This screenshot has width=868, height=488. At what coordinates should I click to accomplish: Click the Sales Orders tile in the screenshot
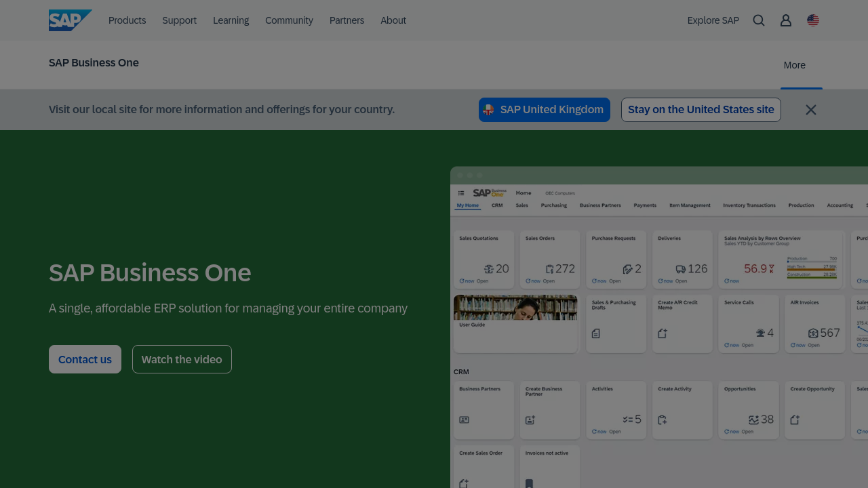(x=550, y=259)
